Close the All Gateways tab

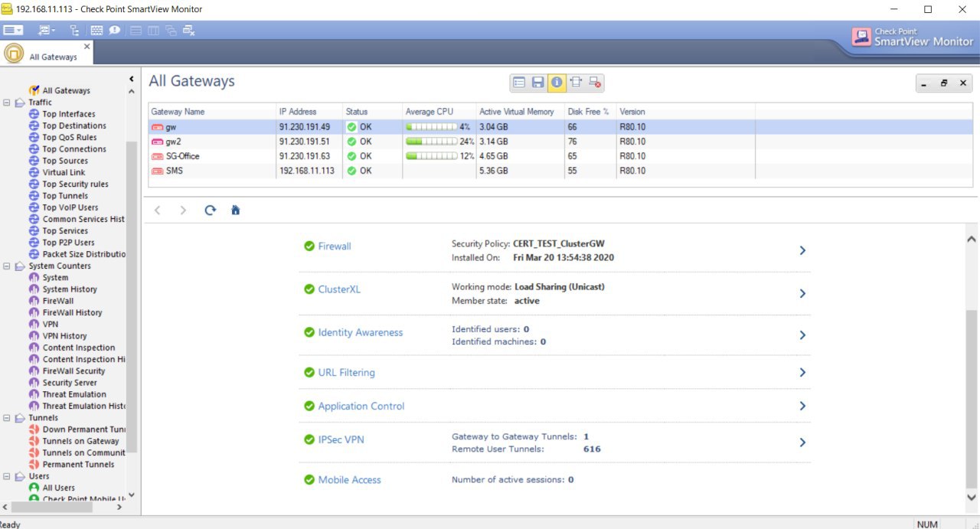tap(87, 47)
